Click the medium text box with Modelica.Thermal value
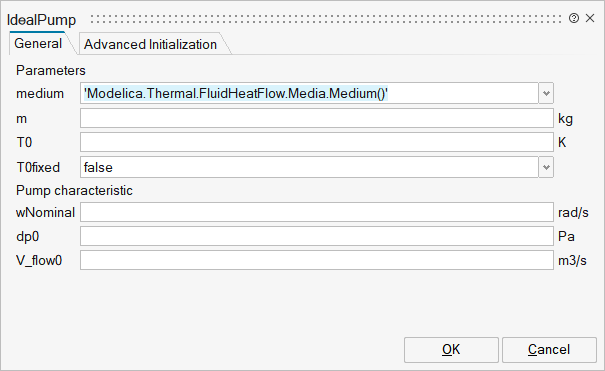 (x=309, y=93)
